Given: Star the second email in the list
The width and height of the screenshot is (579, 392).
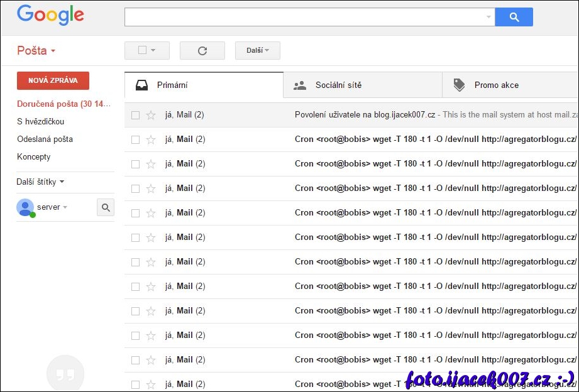Looking at the screenshot, I should [x=151, y=139].
